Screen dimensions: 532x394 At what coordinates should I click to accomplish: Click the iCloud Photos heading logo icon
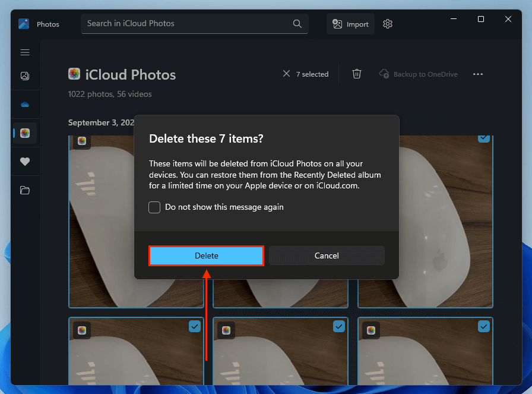click(74, 74)
